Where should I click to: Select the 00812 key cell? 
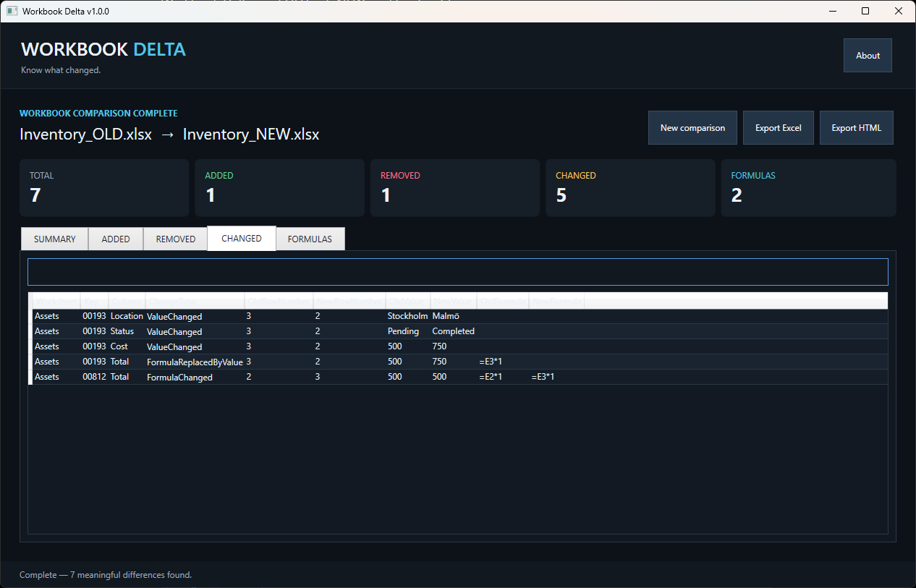point(94,377)
